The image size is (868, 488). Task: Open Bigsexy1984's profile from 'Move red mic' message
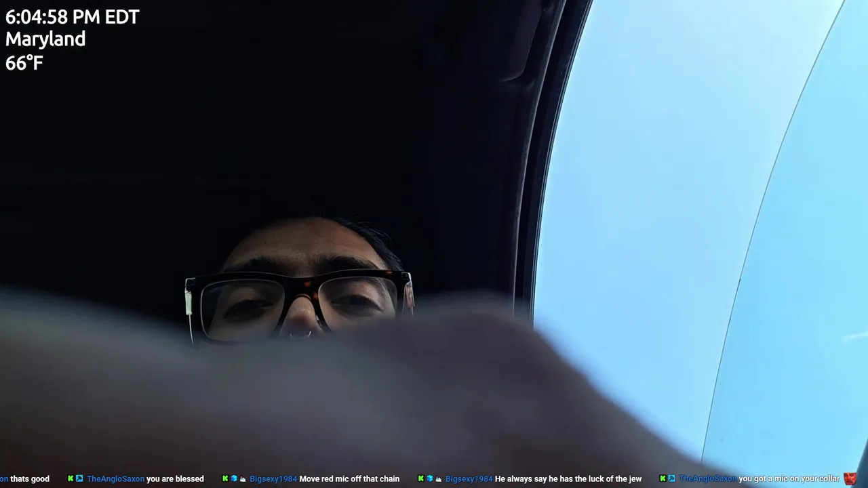(x=273, y=479)
